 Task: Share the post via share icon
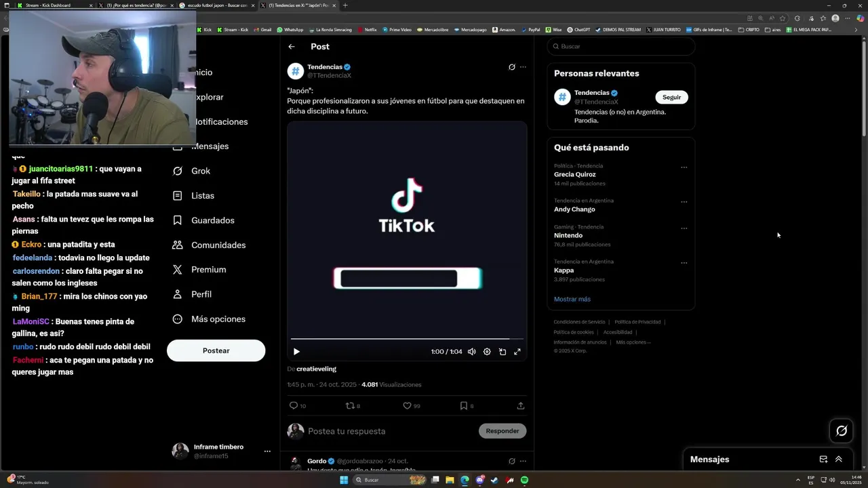pos(521,405)
